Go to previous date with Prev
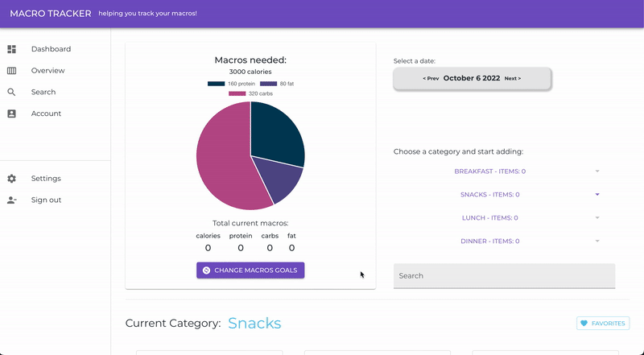 point(431,78)
